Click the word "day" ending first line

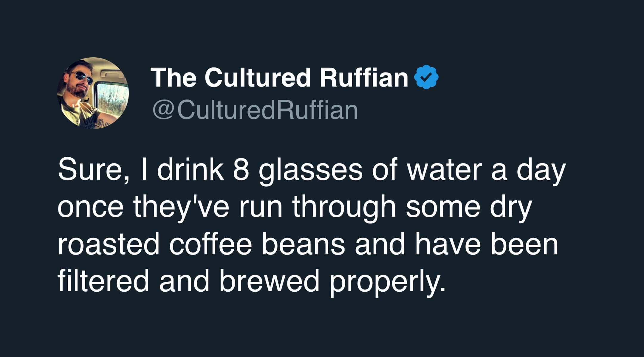tap(540, 173)
